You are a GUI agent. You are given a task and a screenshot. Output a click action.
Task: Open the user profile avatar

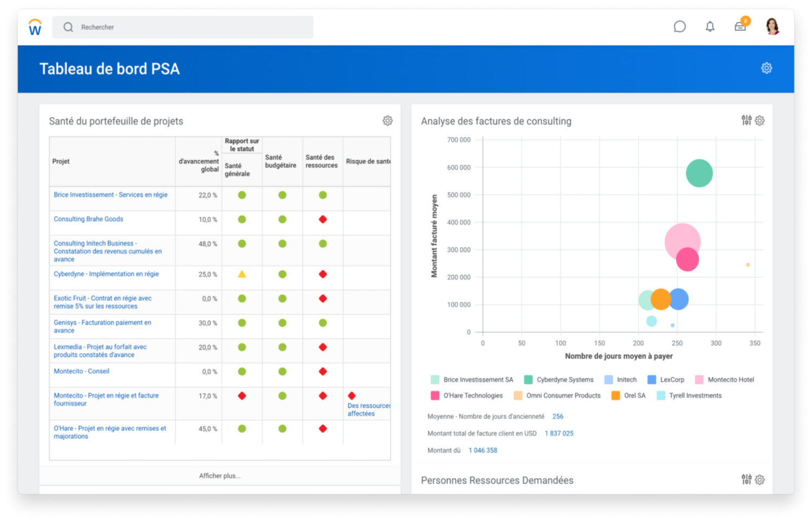point(772,26)
